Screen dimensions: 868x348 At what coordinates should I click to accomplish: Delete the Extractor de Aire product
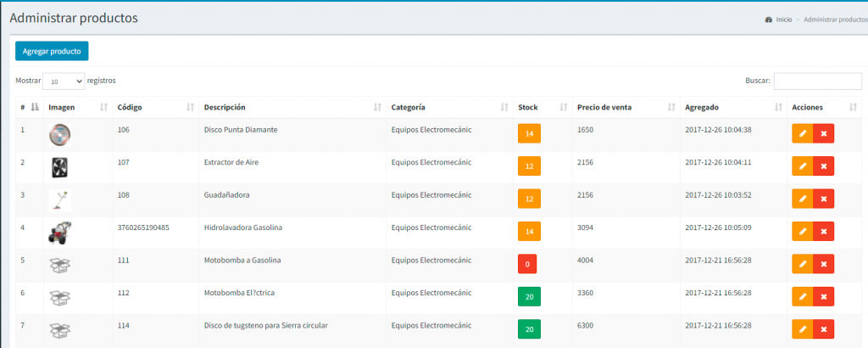coord(823,166)
